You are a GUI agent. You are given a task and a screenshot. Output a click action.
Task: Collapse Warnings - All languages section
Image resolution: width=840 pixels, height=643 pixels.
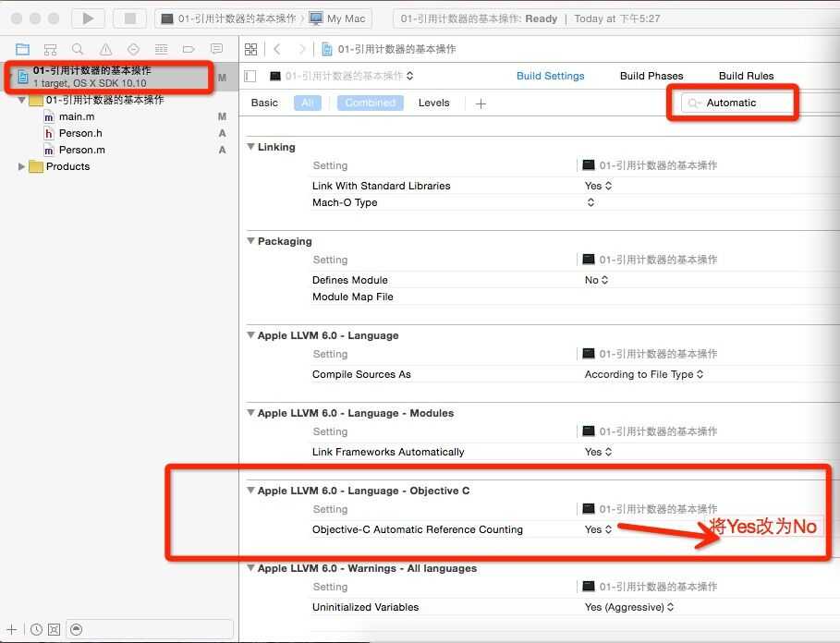tap(250, 567)
